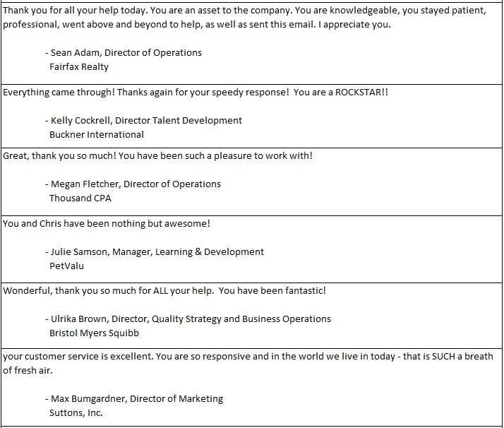The height and width of the screenshot is (428, 504).
Task: Click the Thousand CPA company name
Action: (x=80, y=198)
